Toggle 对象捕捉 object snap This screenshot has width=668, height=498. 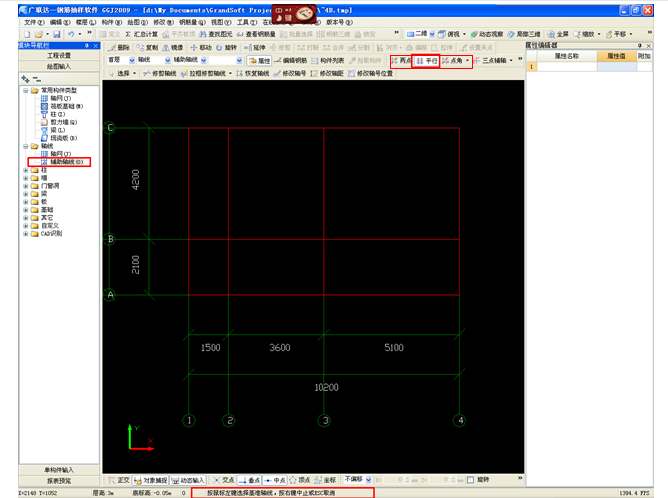(150, 480)
